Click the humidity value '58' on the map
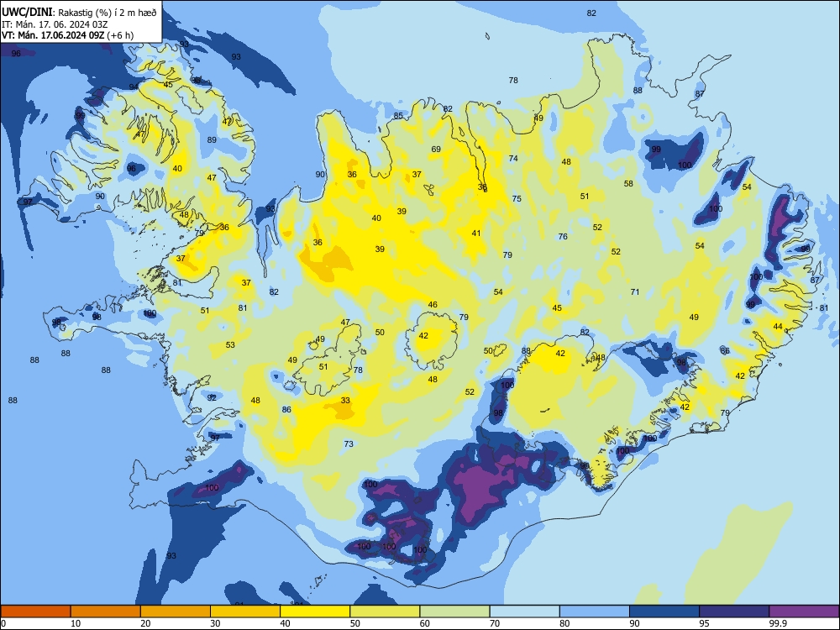 pos(628,183)
